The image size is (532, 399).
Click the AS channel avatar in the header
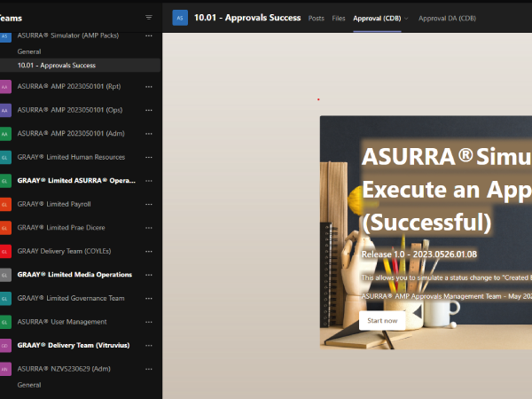180,18
